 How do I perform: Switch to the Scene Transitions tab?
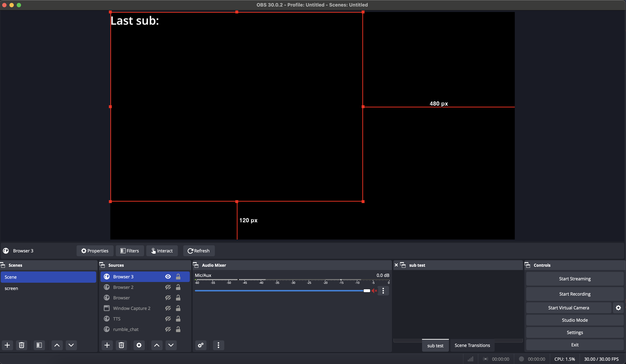(x=472, y=345)
